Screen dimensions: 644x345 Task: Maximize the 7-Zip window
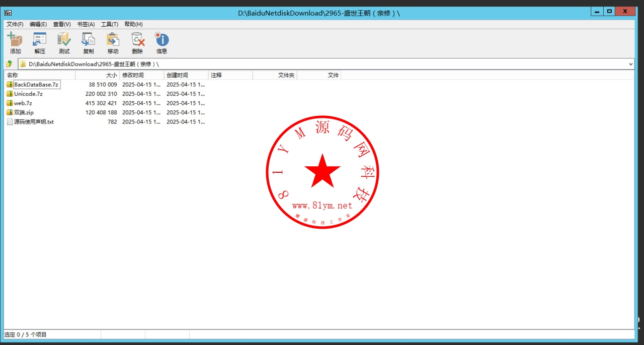609,11
